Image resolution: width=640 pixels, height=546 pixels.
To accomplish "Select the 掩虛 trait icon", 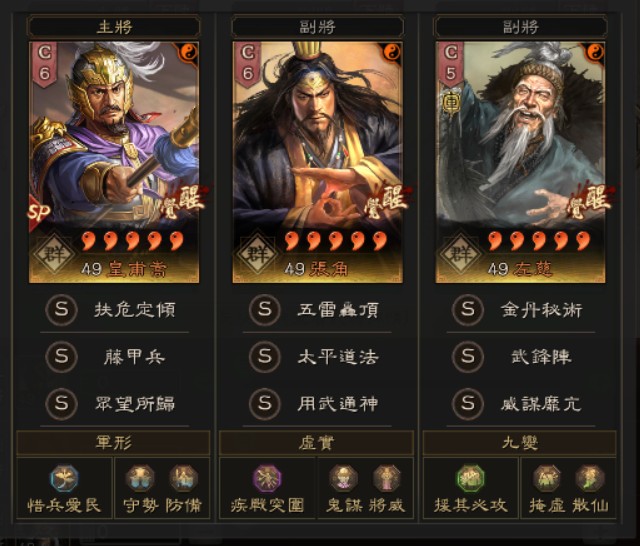I will click(x=547, y=478).
